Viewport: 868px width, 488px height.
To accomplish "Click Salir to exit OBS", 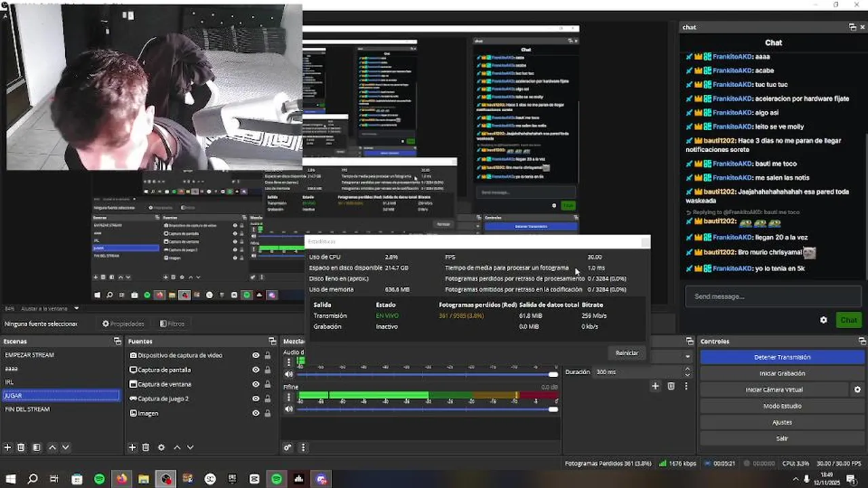I will point(782,439).
